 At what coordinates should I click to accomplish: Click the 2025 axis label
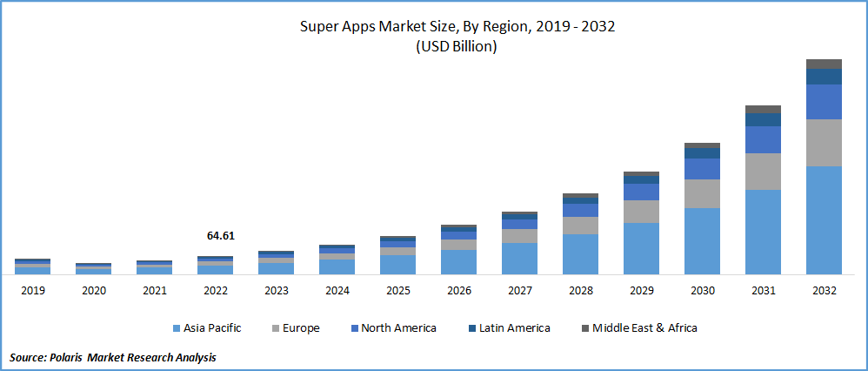[x=398, y=291]
